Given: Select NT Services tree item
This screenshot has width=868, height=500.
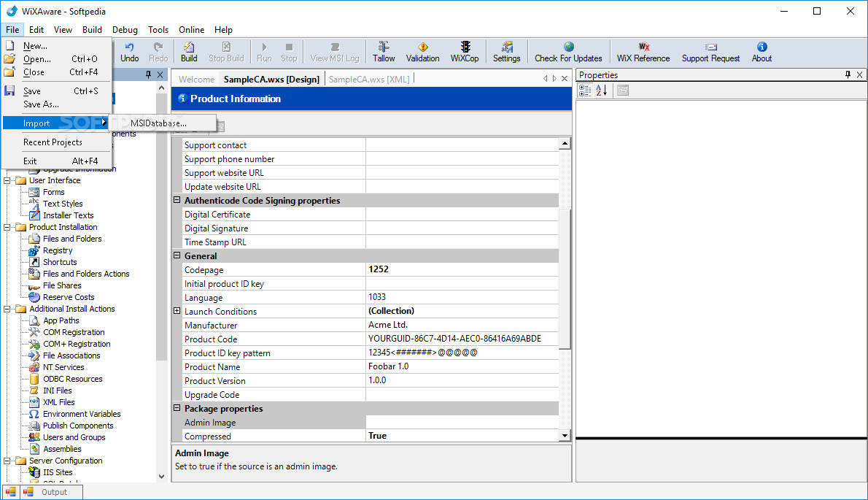Looking at the screenshot, I should pyautogui.click(x=63, y=367).
